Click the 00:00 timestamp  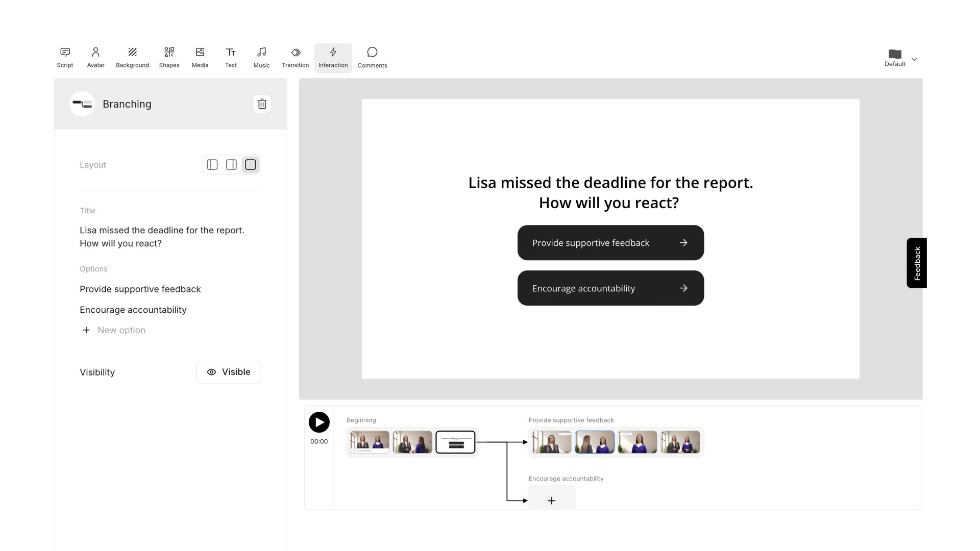[x=319, y=441]
